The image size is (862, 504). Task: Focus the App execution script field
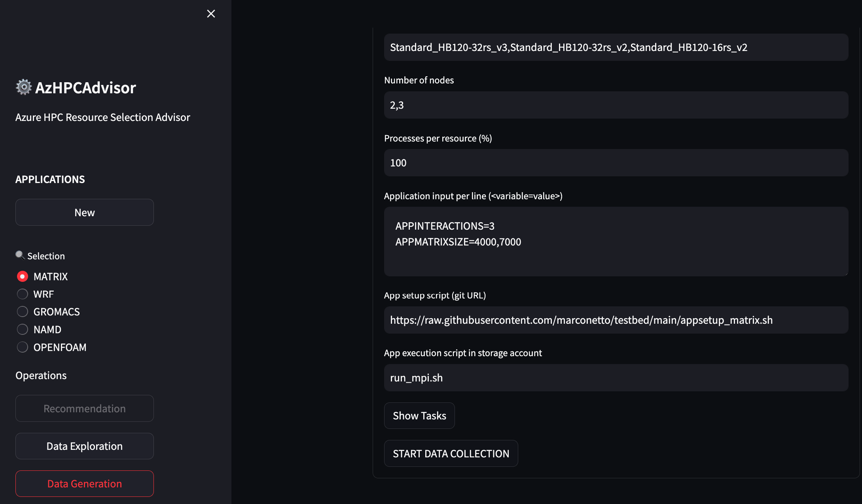coord(616,378)
